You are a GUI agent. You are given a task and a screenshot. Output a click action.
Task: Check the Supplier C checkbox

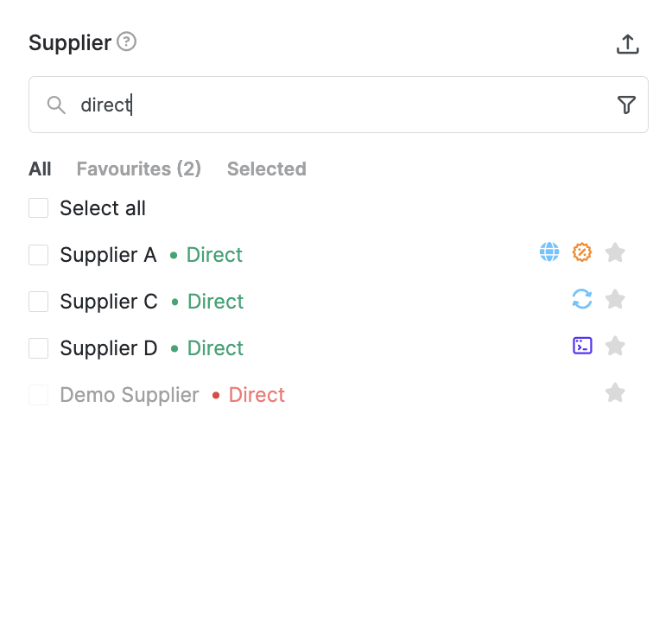click(38, 302)
